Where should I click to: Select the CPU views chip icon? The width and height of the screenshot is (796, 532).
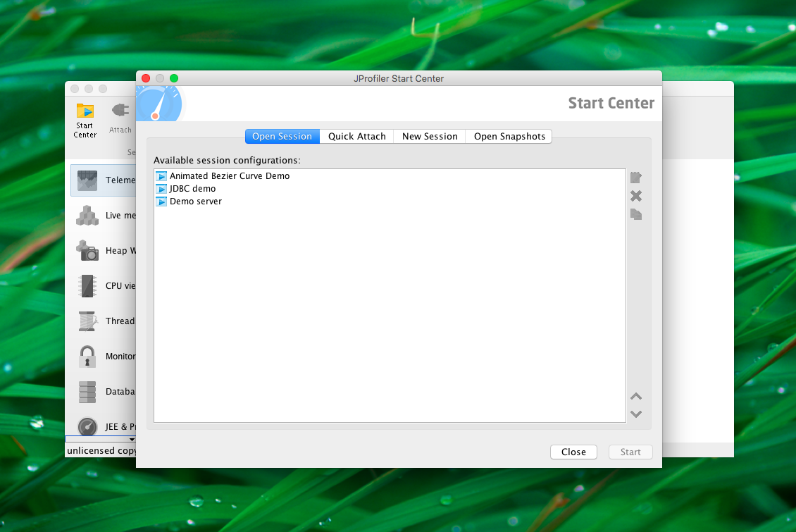tap(87, 286)
